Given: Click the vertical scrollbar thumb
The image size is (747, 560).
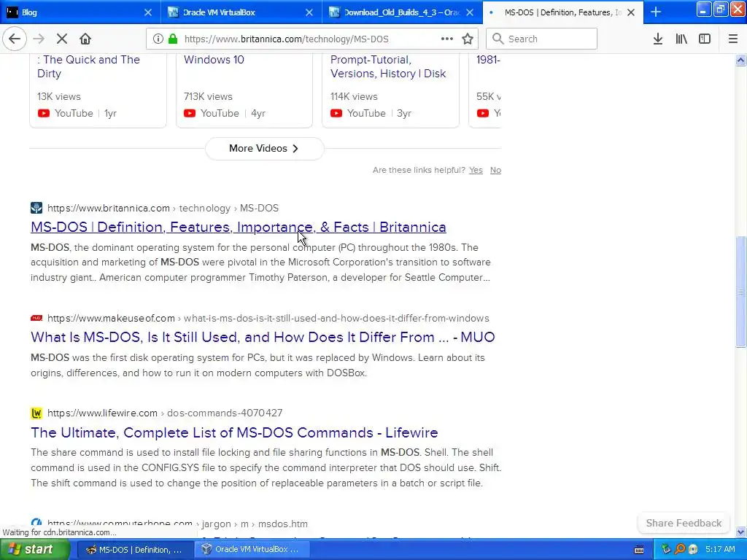Looking at the screenshot, I should click(740, 292).
